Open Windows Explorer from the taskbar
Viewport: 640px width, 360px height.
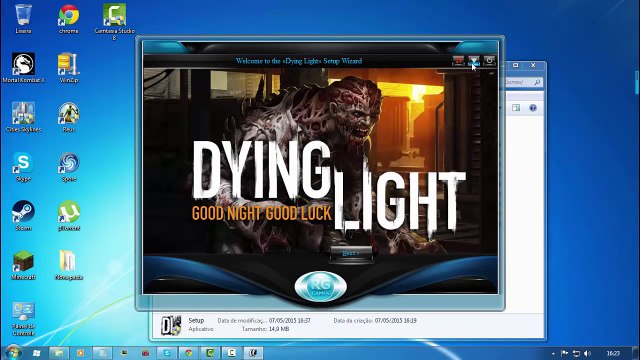(59, 353)
